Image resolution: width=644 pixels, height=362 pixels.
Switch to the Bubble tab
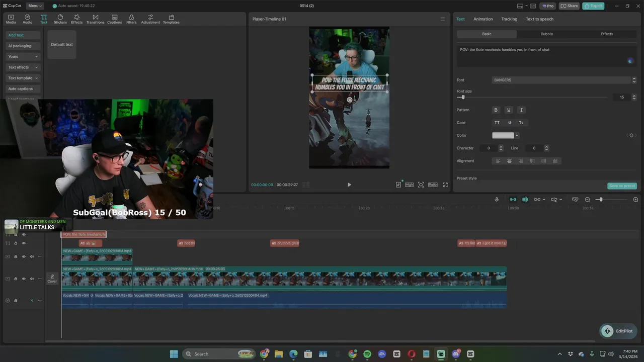pyautogui.click(x=546, y=34)
